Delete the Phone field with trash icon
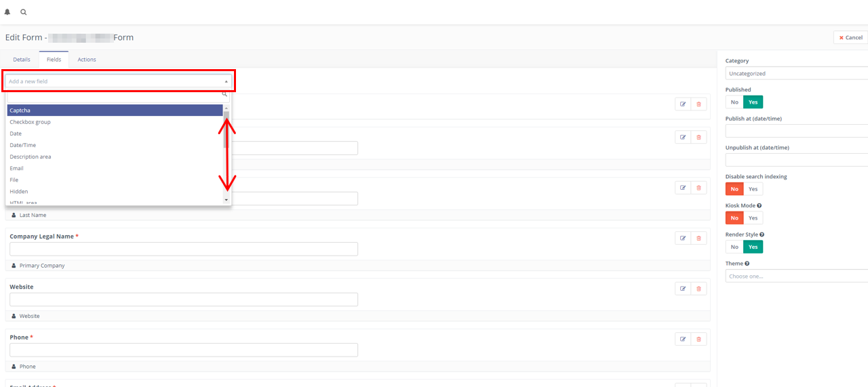The image size is (868, 387). coord(699,339)
